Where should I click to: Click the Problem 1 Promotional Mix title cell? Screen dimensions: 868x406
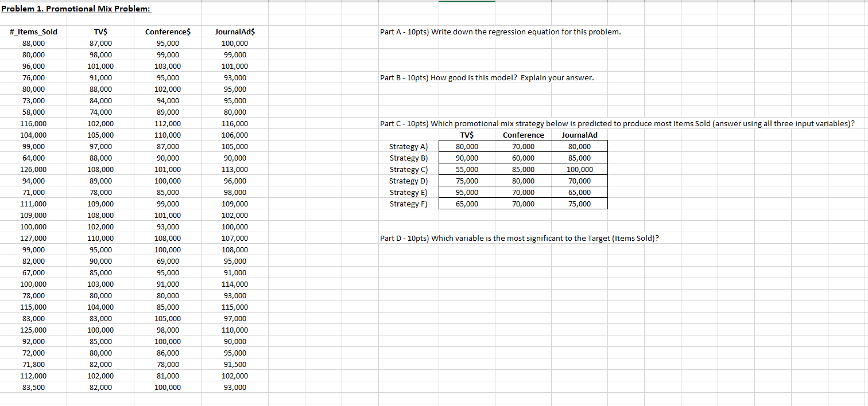(75, 9)
